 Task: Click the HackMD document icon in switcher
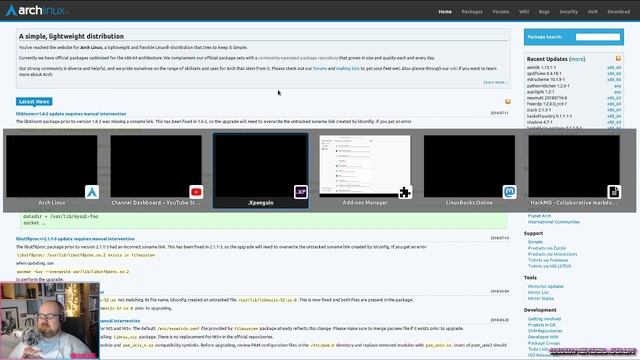(614, 192)
